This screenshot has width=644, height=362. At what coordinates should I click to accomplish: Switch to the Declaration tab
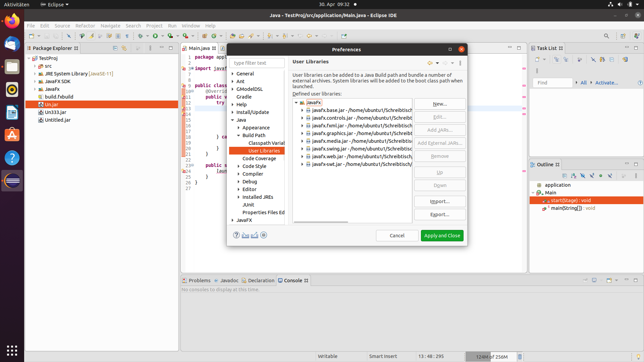(258, 281)
